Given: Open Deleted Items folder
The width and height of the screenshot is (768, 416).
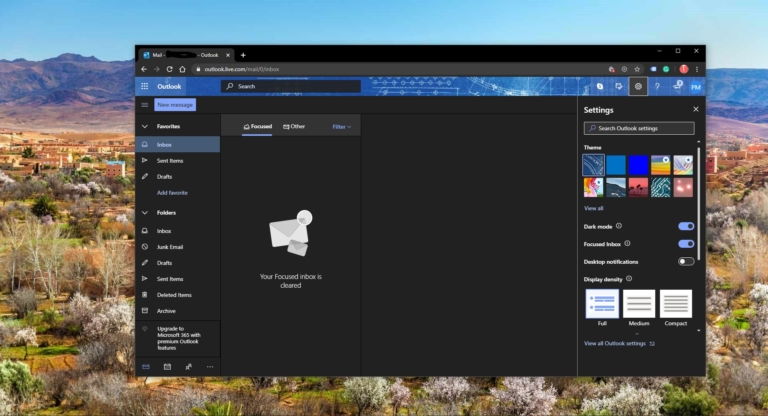Looking at the screenshot, I should [x=178, y=295].
